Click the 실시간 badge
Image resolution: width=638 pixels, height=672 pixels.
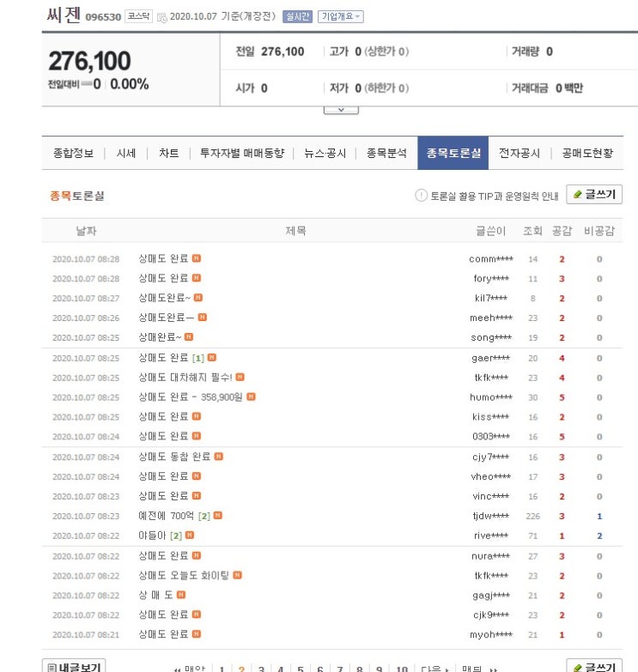coord(297,16)
